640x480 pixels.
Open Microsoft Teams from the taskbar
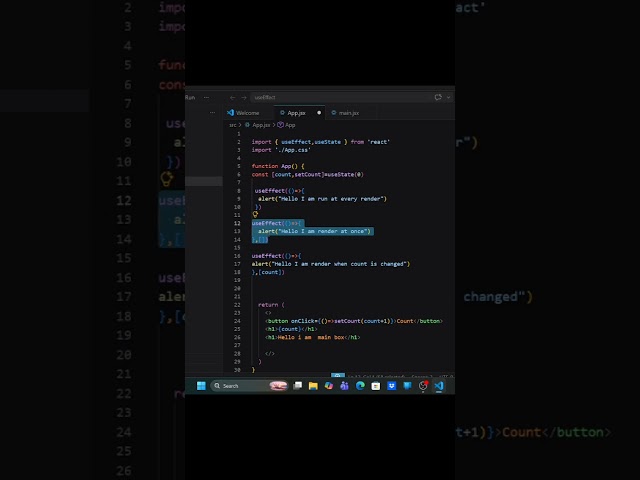click(344, 386)
